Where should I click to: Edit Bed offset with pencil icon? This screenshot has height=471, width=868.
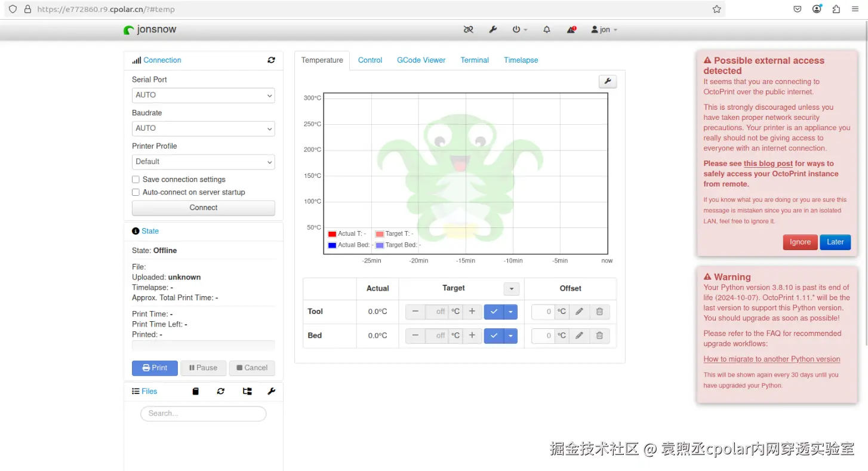pos(579,335)
